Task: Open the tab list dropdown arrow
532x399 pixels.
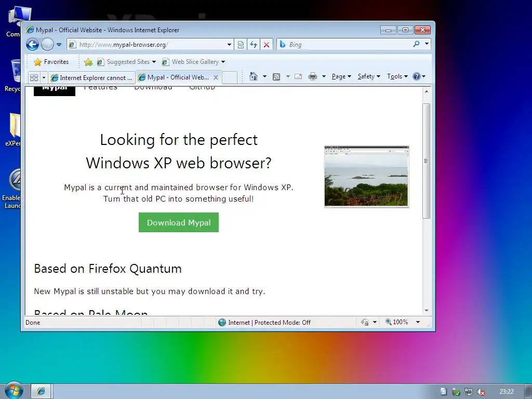Action: (44, 78)
